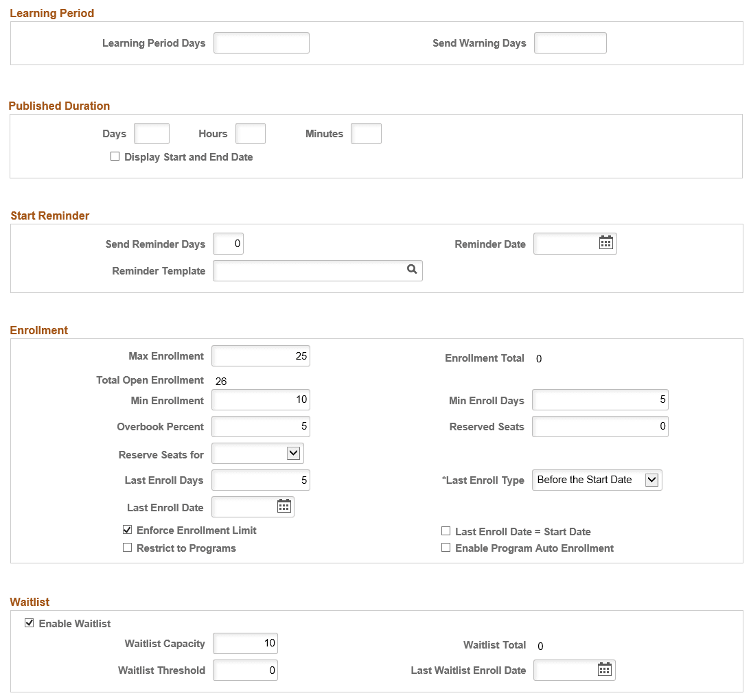The image size is (751, 700).
Task: Enable Last Enroll Date = Start Date
Action: tap(446, 529)
